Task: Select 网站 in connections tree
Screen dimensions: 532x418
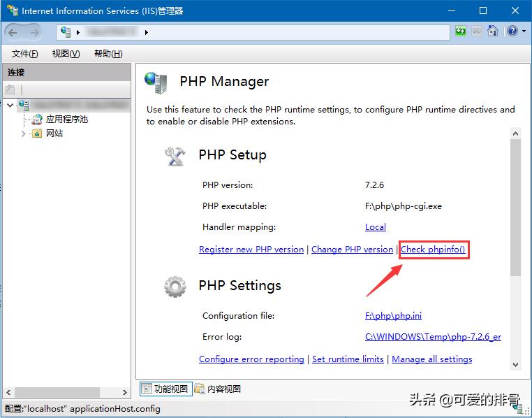Action: pos(54,133)
